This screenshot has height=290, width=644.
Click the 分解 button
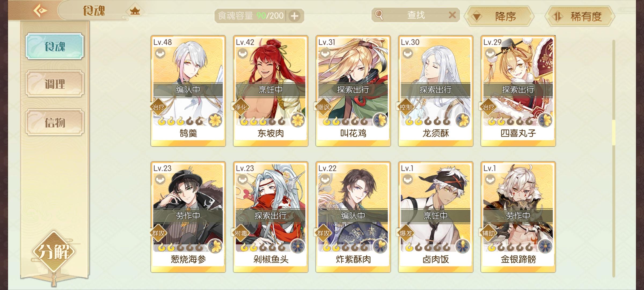coord(54,252)
